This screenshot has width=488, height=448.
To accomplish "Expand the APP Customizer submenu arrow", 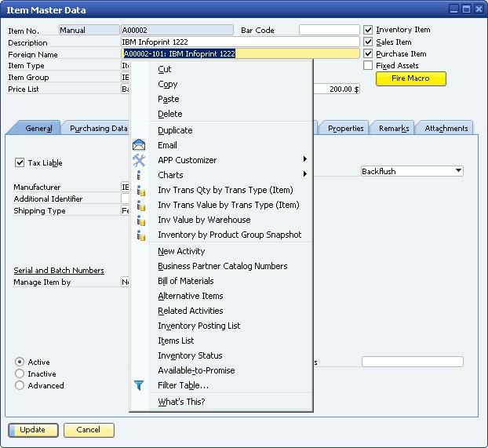I will 305,159.
